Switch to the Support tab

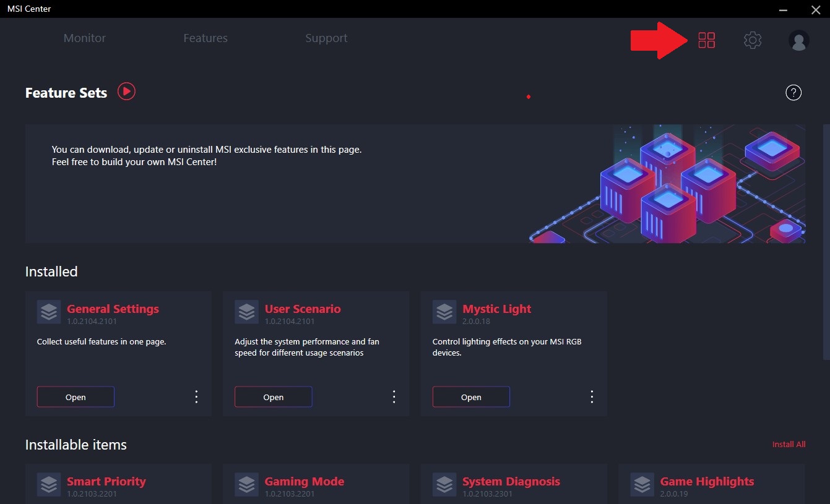[x=326, y=38]
